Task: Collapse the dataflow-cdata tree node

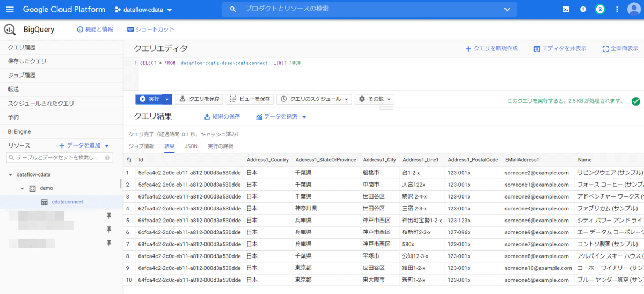Action: (10, 175)
